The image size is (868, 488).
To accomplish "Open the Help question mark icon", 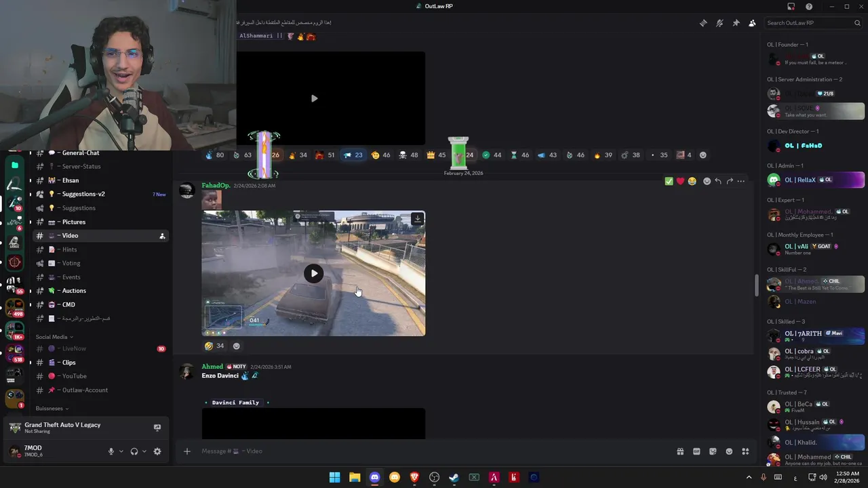I will [809, 6].
